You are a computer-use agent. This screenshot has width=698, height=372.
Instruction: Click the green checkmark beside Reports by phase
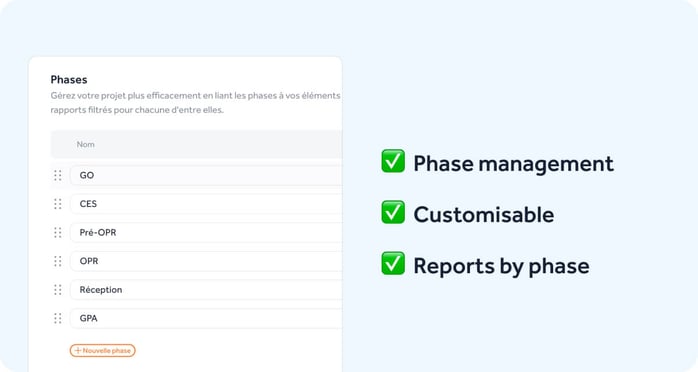point(393,263)
